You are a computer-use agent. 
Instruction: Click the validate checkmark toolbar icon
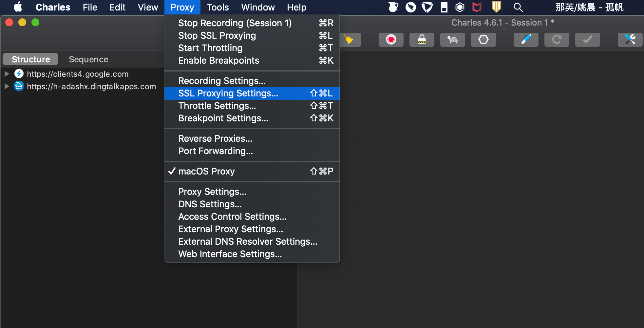pos(587,40)
